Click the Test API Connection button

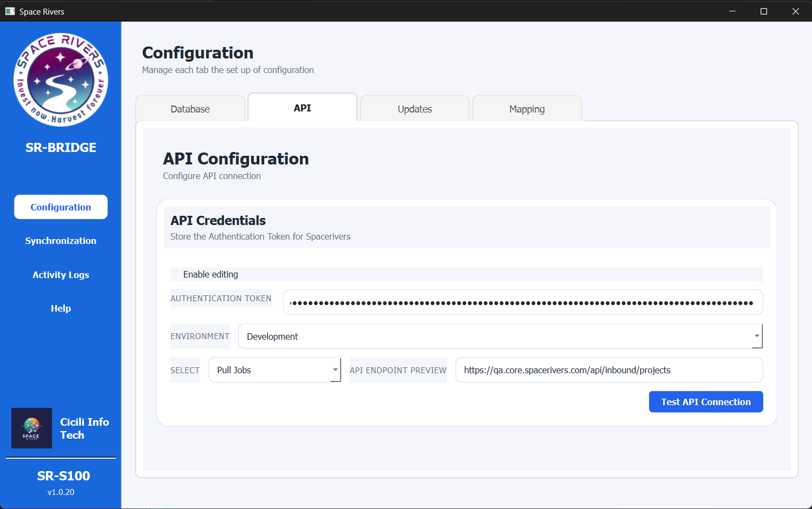click(x=706, y=402)
